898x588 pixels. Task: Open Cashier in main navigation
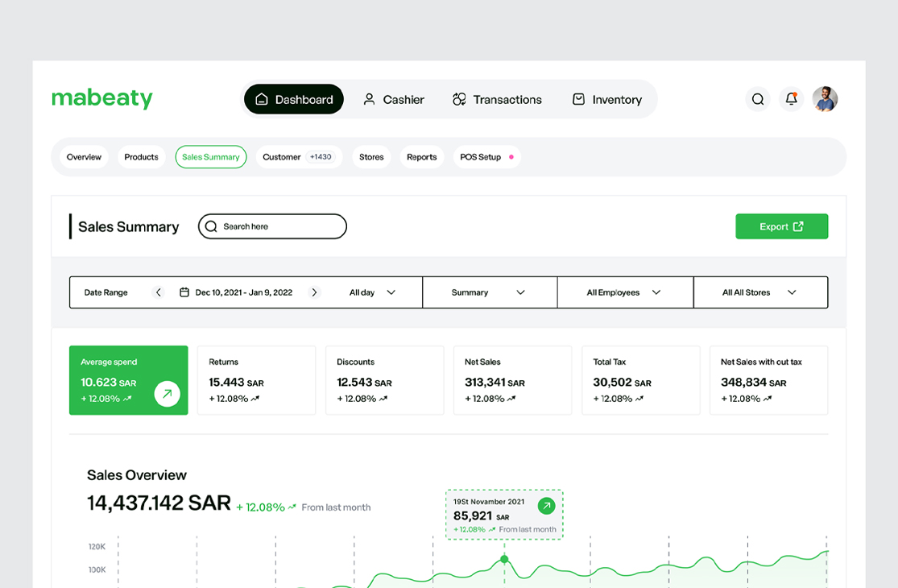(x=394, y=100)
